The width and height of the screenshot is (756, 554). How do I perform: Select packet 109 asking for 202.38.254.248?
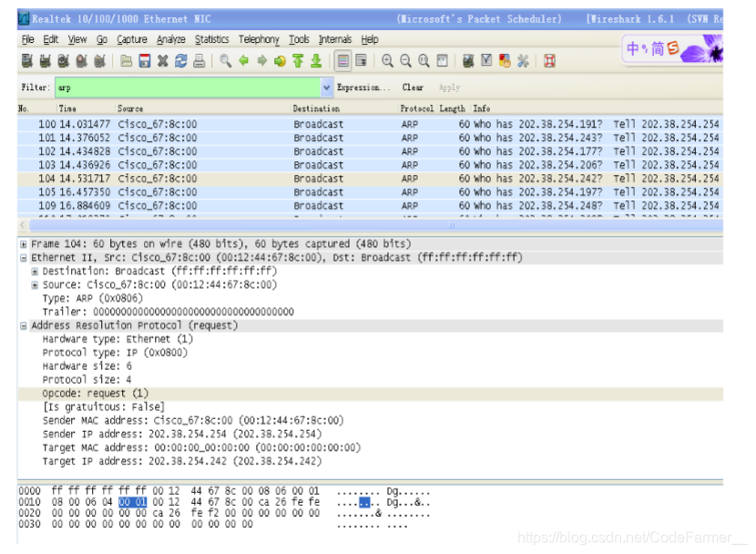[370, 205]
